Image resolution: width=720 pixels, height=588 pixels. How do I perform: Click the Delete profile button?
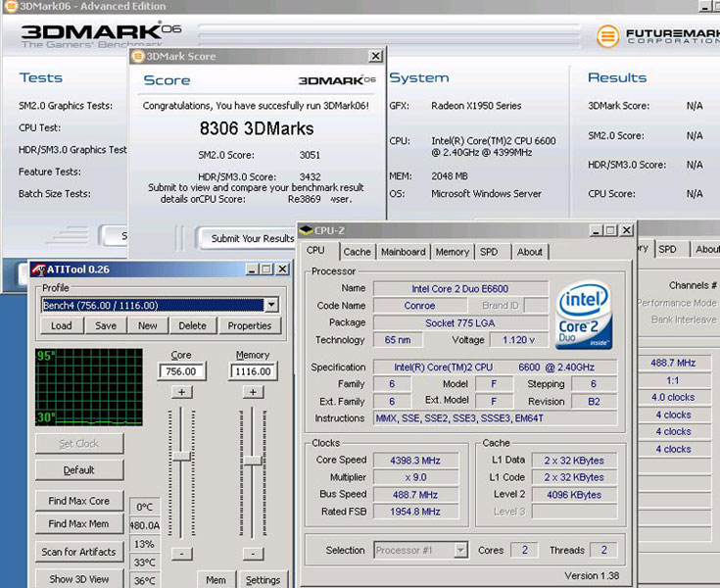(192, 325)
